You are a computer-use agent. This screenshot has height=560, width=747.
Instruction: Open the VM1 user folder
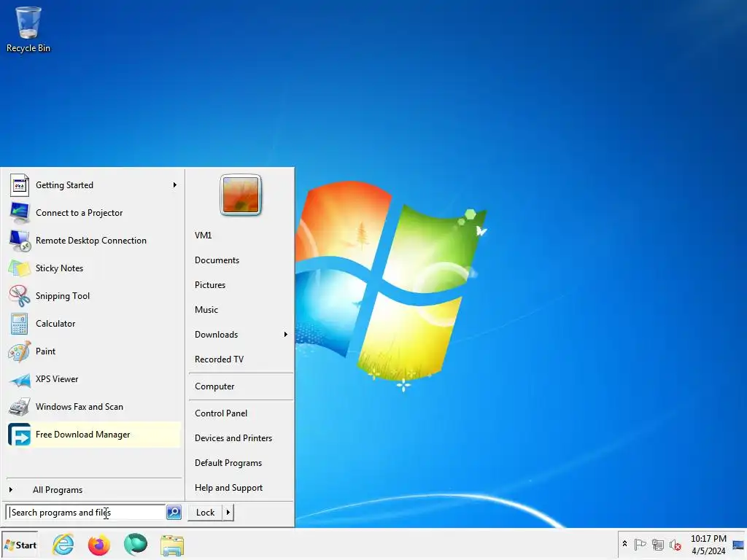(203, 236)
